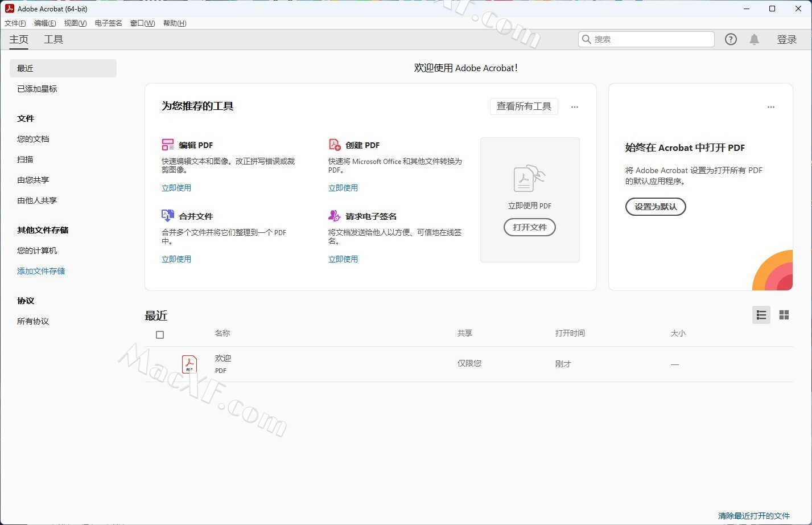Open the 帮助(H) menu
Viewport: 812px width, 525px height.
175,23
